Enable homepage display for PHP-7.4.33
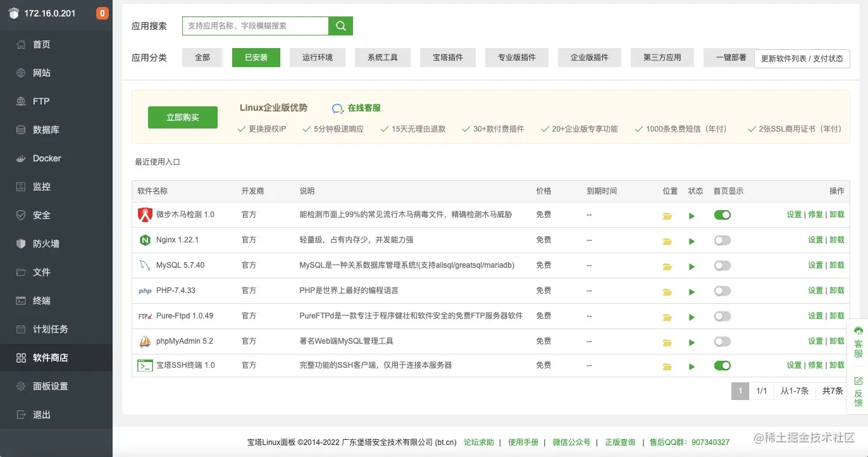The image size is (868, 457). [722, 291]
